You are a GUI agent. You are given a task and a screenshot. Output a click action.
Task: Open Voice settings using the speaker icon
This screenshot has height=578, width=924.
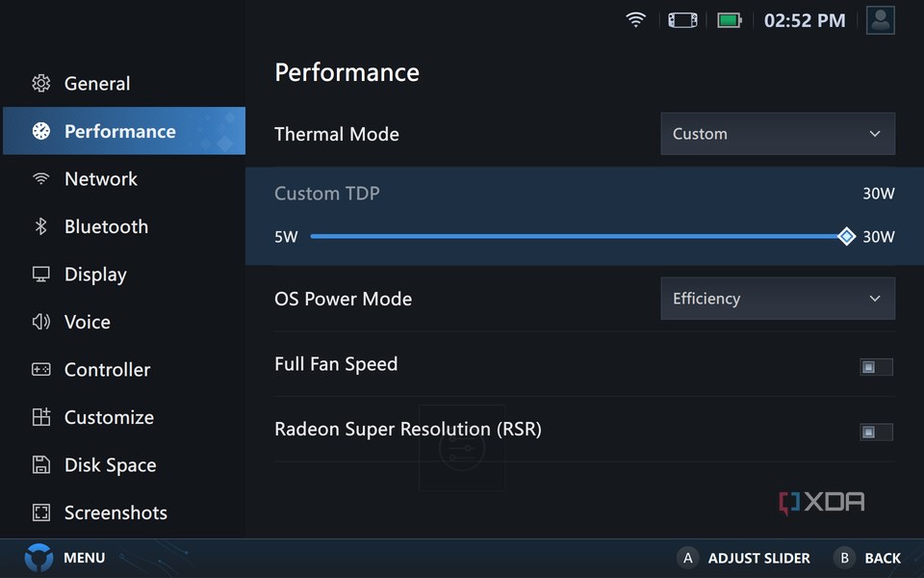click(x=42, y=322)
